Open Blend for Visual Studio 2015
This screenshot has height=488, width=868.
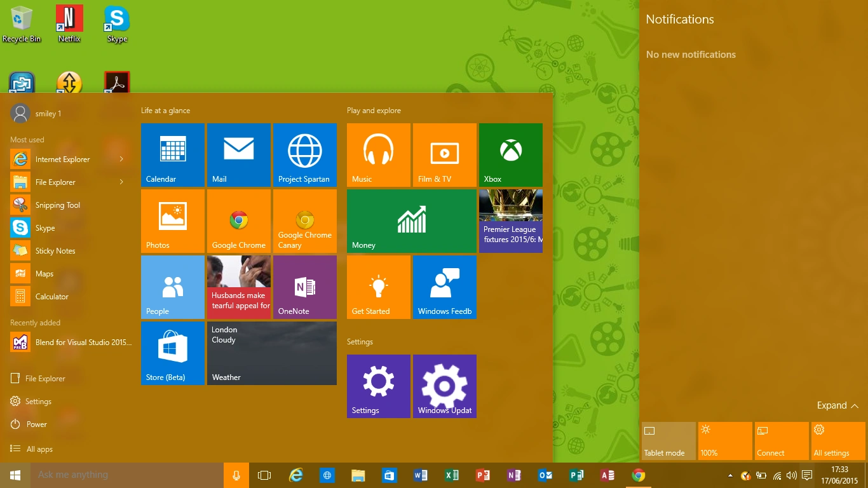71,342
